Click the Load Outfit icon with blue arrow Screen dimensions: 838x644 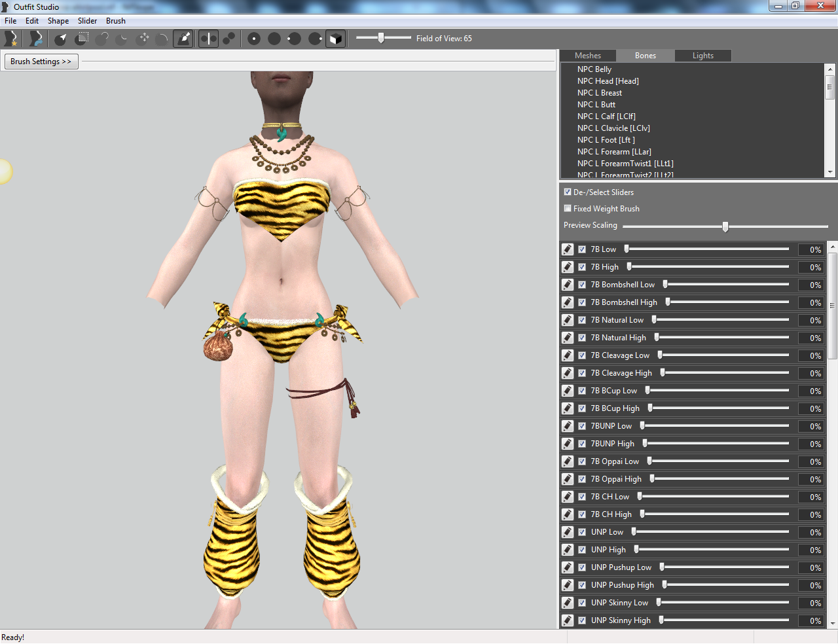point(36,39)
